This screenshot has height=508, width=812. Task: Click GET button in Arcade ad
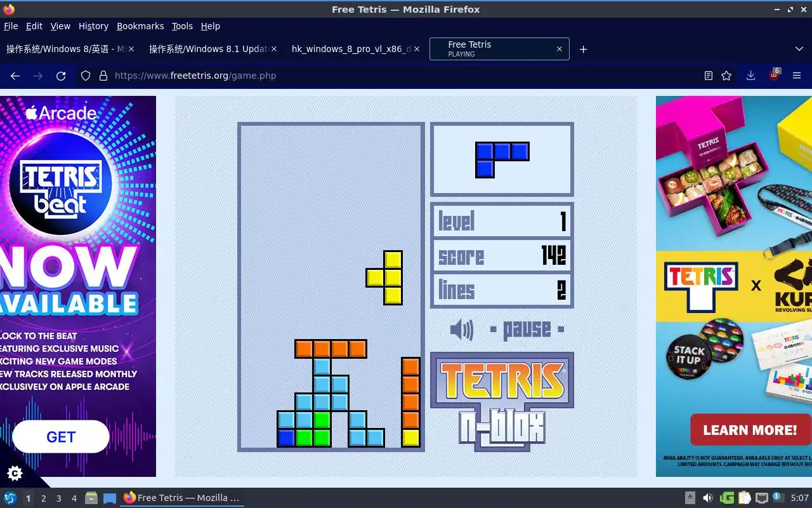[x=61, y=437]
